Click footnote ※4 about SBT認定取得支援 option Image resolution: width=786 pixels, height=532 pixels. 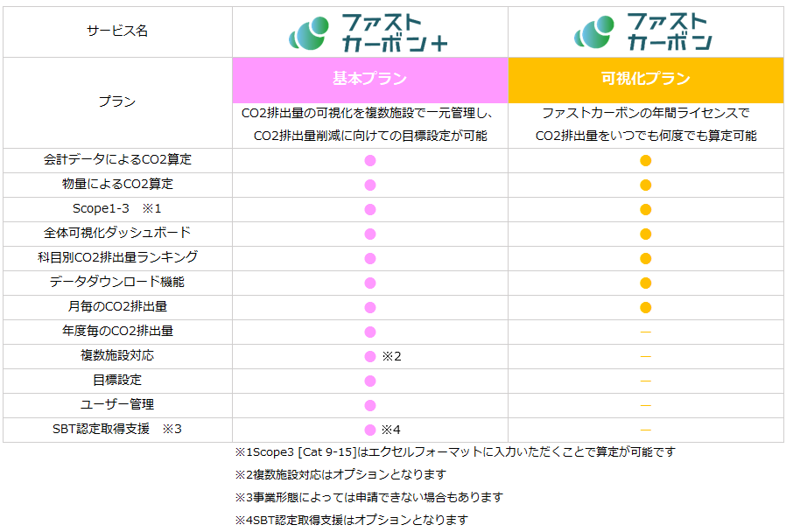pyautogui.click(x=351, y=520)
